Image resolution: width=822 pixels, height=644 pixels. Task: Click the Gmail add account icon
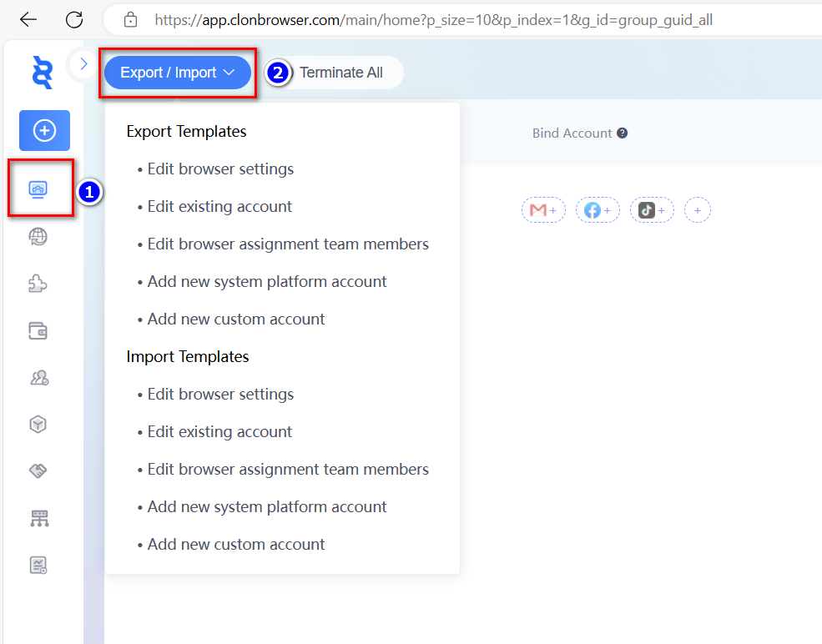pyautogui.click(x=543, y=211)
